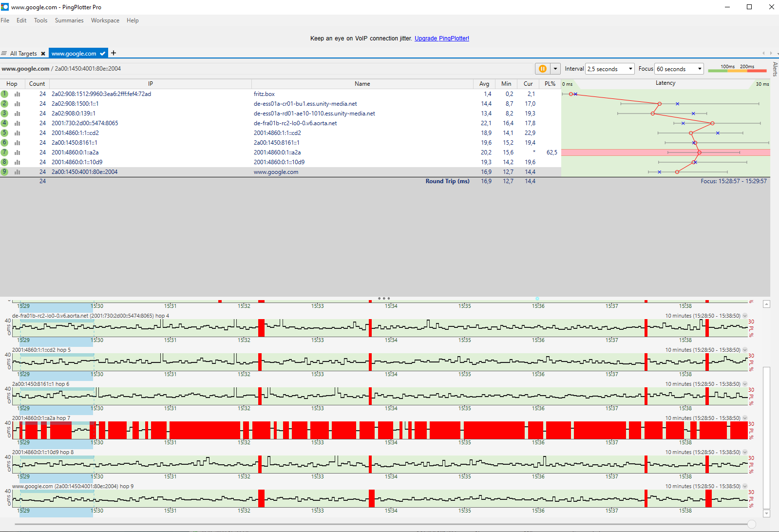Click the hop 8 green circle
This screenshot has width=779, height=532.
coord(4,162)
